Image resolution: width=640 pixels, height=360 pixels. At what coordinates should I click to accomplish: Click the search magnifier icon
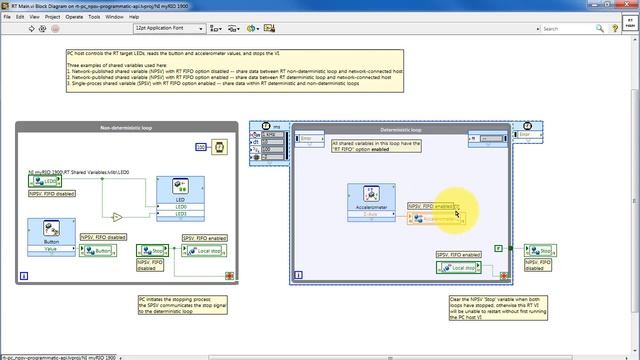pos(600,29)
